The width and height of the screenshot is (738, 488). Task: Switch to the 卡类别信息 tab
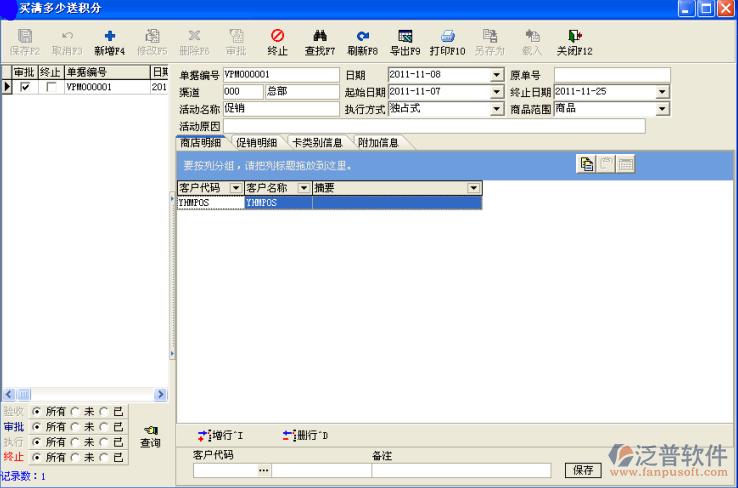click(318, 143)
